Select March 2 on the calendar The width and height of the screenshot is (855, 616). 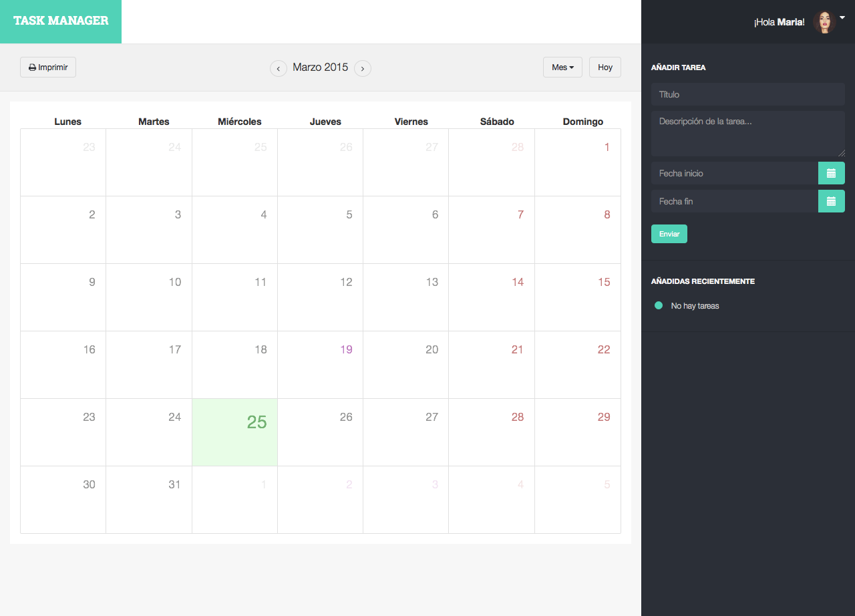(63, 230)
